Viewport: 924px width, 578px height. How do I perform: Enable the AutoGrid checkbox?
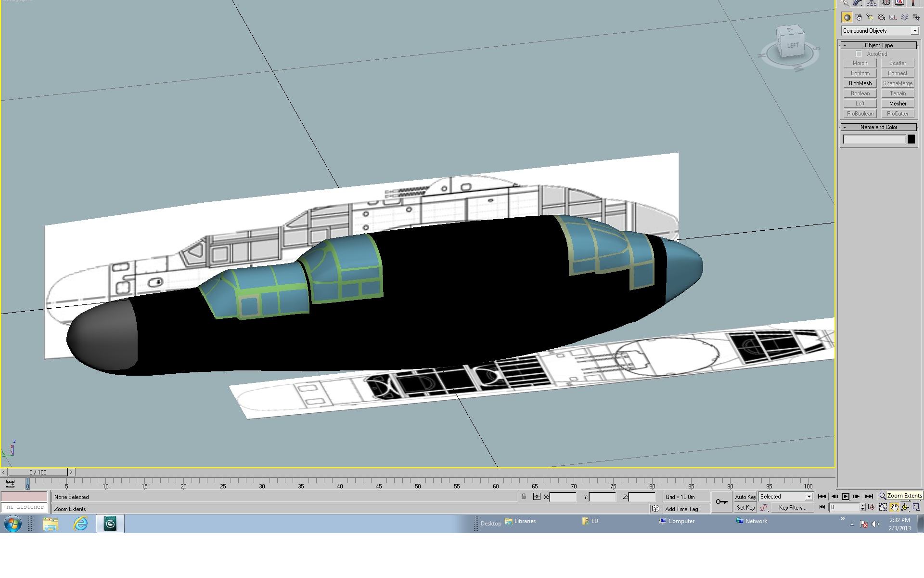coord(859,54)
